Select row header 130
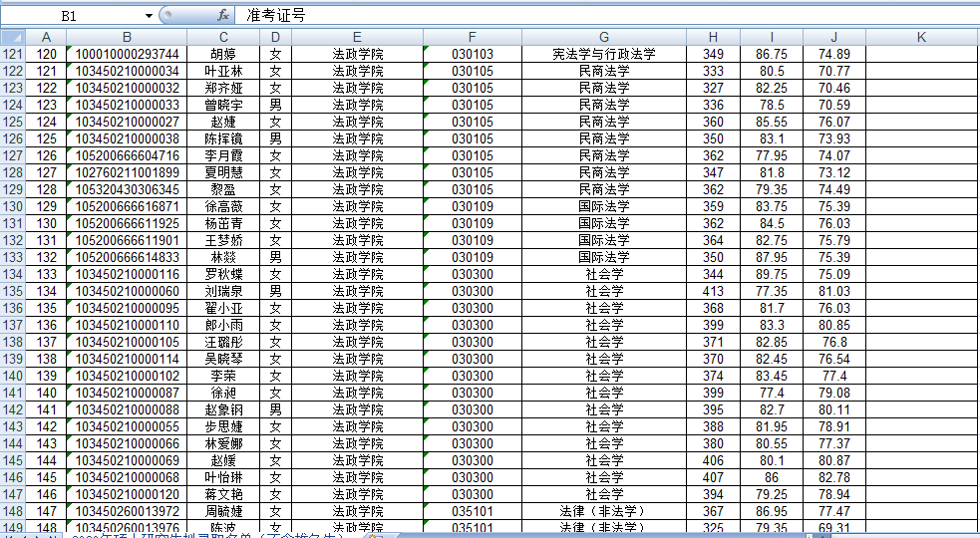 click(13, 206)
